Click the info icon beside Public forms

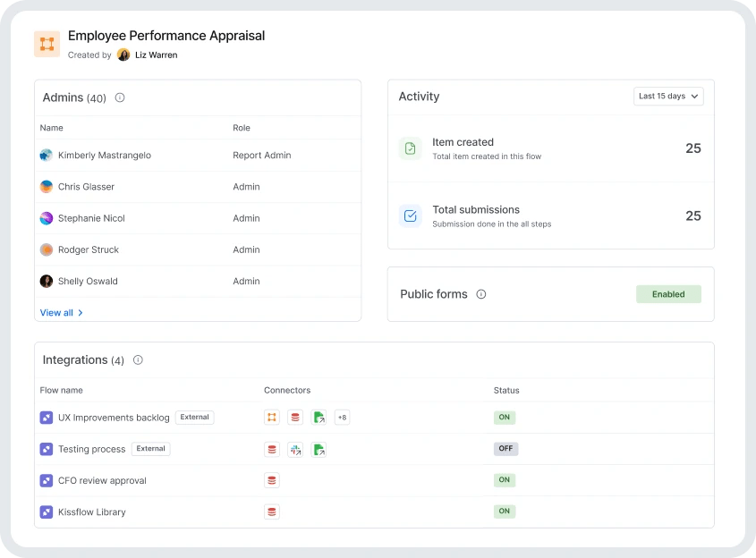pos(481,294)
